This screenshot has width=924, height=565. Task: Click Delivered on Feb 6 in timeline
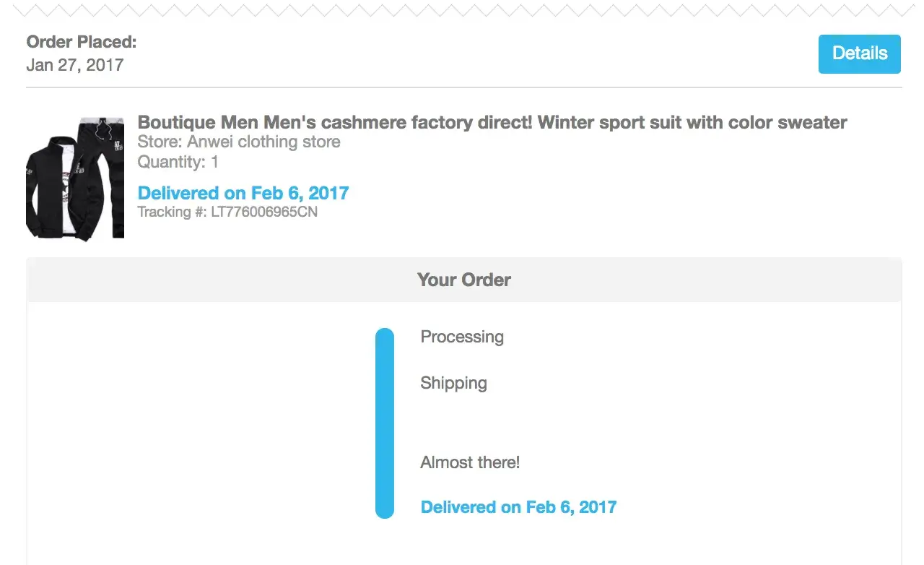click(518, 507)
